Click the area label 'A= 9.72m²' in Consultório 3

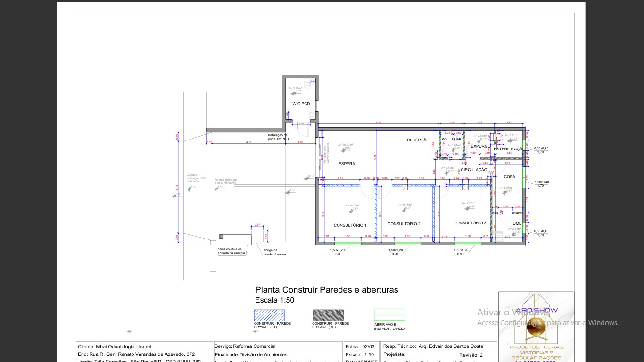click(468, 203)
